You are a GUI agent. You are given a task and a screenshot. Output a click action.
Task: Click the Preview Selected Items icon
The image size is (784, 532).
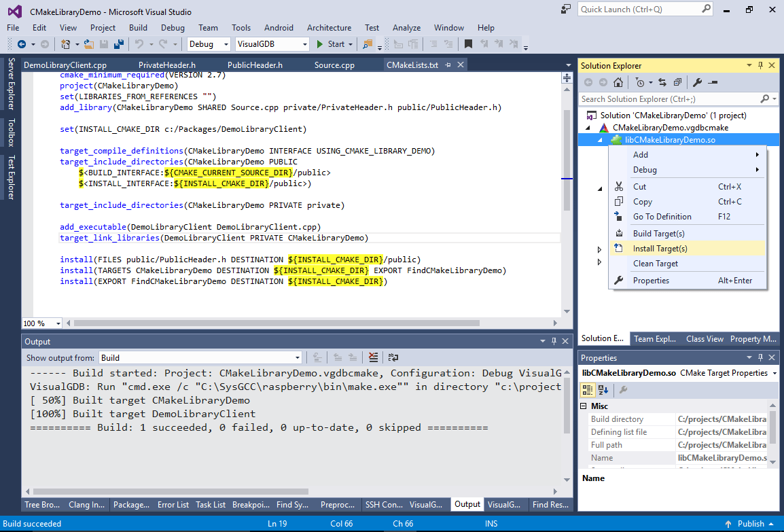(x=713, y=82)
